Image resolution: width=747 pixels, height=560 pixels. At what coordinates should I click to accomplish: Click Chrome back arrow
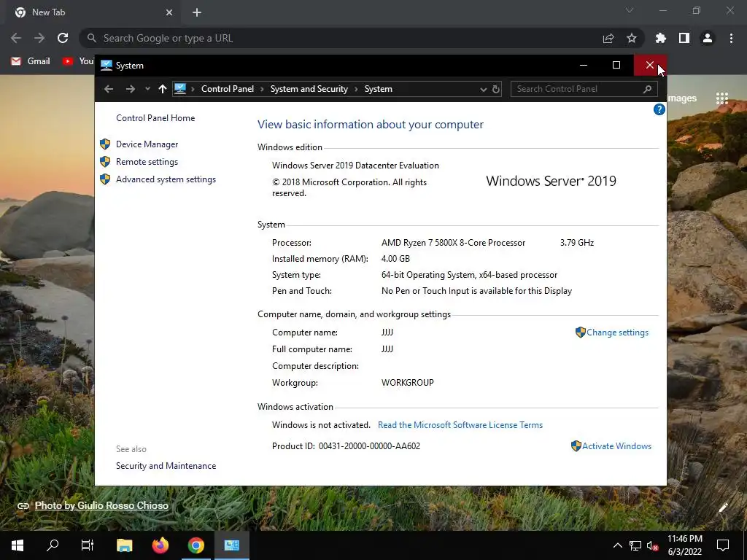[x=16, y=38]
